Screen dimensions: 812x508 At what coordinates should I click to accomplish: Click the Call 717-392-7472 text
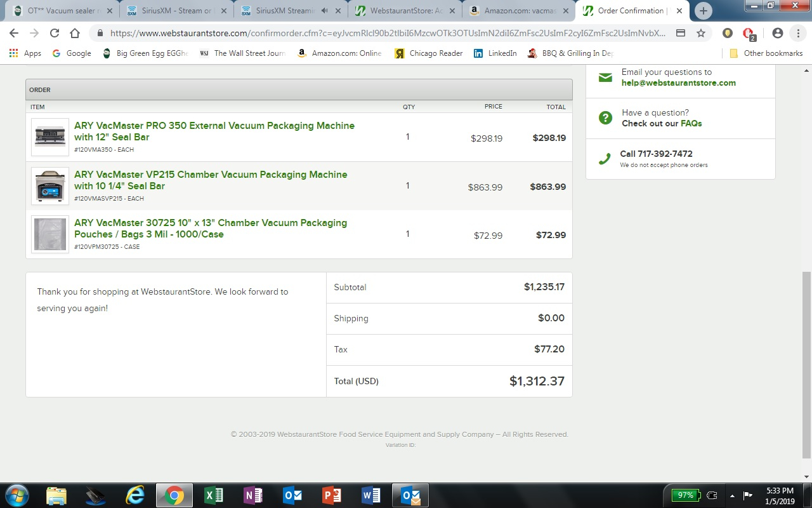657,154
